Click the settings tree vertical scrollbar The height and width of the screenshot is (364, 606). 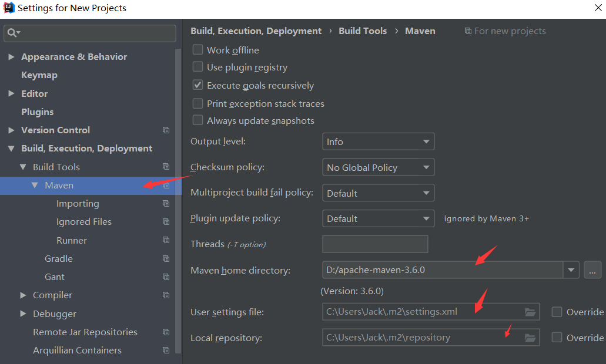pyautogui.click(x=178, y=201)
